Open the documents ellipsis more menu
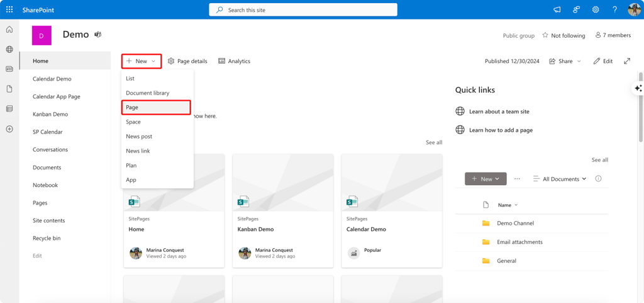The height and width of the screenshot is (303, 644). point(517,179)
